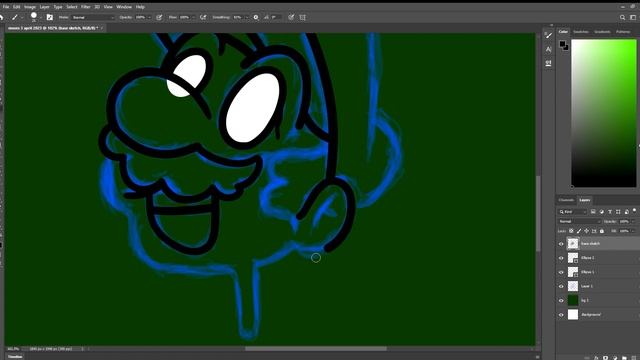Lock transparent pixels in Layers panel
The height and width of the screenshot is (360, 640).
(571, 231)
